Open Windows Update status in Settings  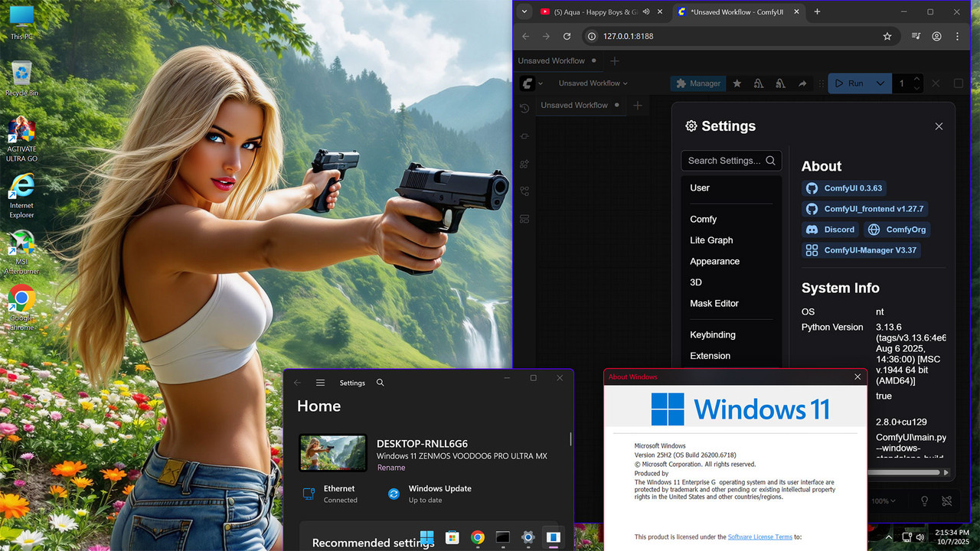[430, 494]
